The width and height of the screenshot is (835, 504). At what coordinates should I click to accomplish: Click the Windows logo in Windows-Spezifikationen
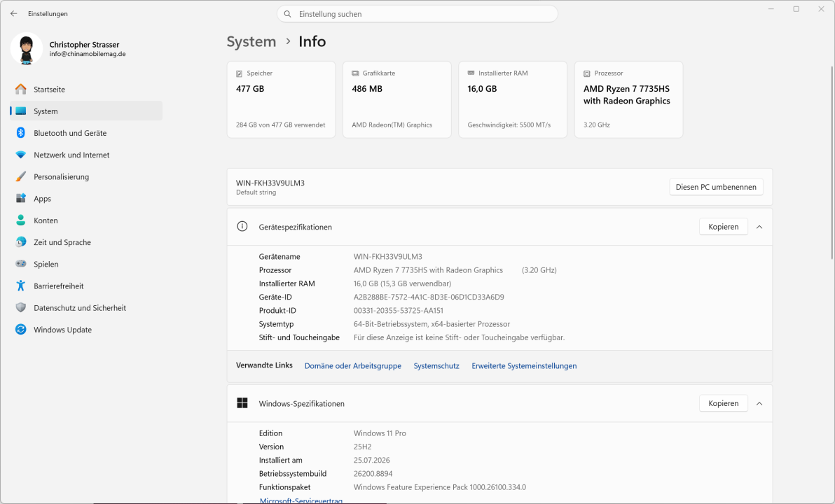tap(242, 403)
